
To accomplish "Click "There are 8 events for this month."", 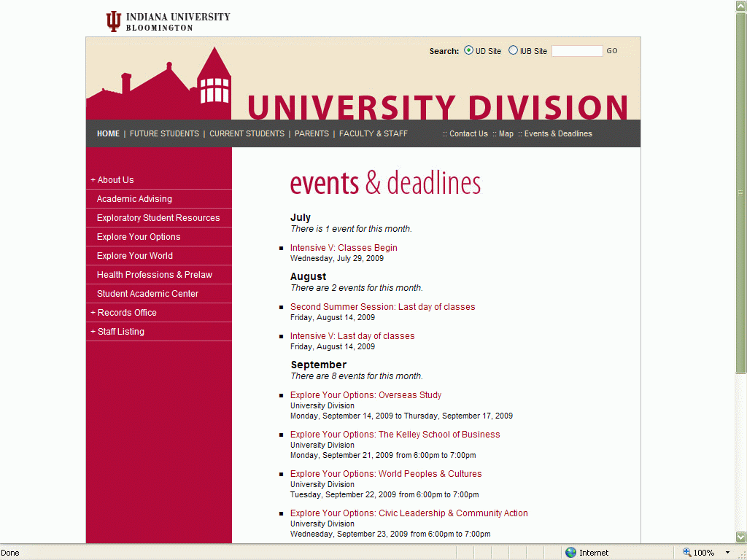I will (357, 376).
